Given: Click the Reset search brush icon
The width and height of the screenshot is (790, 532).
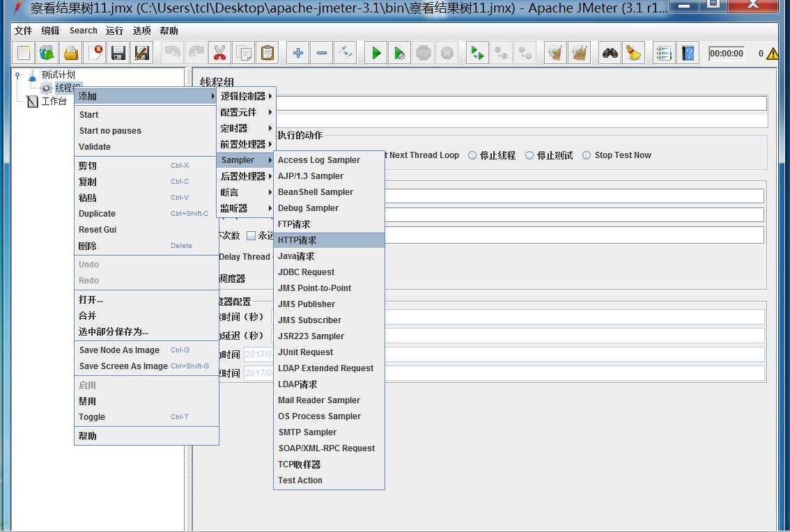Looking at the screenshot, I should pos(633,52).
